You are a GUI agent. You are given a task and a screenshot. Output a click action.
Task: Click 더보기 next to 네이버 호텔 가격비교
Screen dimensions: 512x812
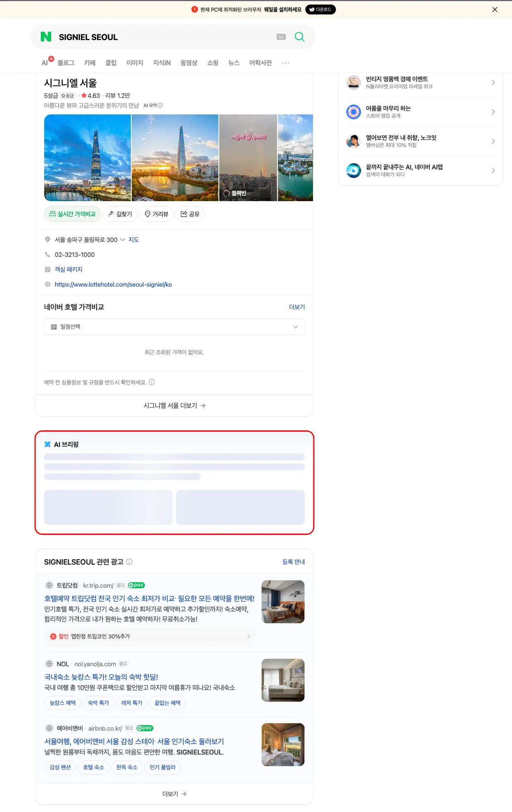tap(297, 307)
